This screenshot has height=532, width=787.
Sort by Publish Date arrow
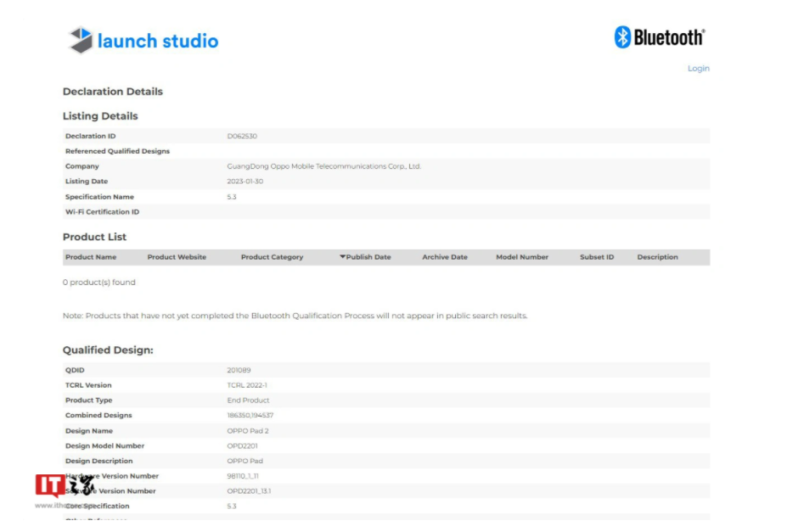click(x=342, y=257)
